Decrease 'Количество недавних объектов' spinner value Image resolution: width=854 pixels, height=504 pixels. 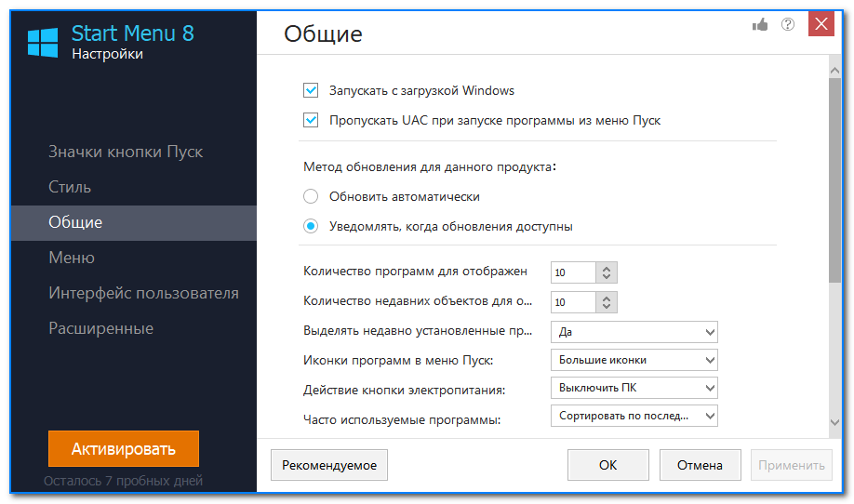607,308
